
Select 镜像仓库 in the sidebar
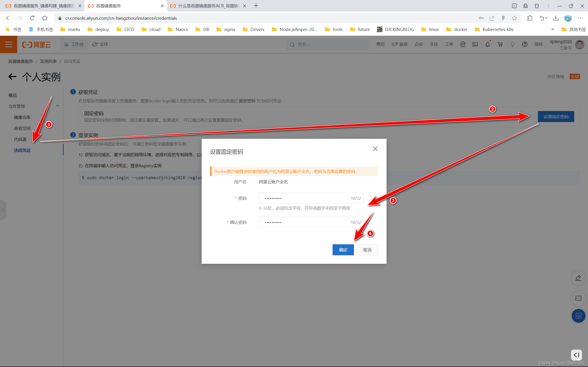pos(22,117)
